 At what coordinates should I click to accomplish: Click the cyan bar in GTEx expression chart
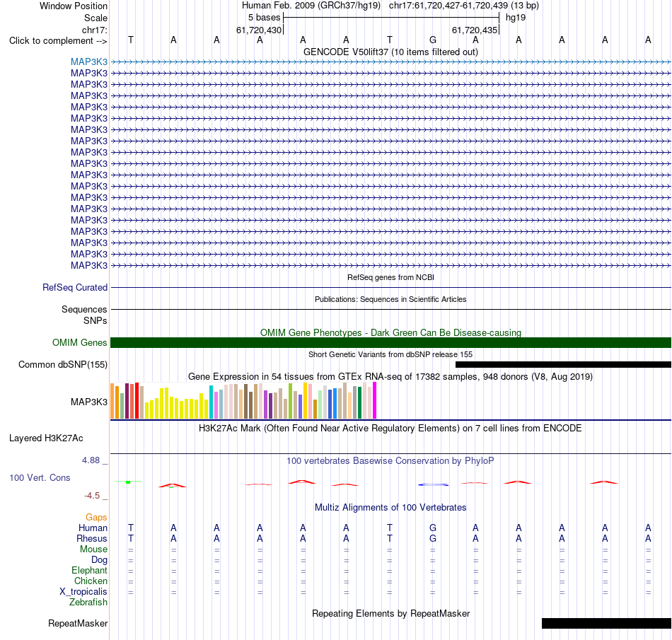(211, 402)
